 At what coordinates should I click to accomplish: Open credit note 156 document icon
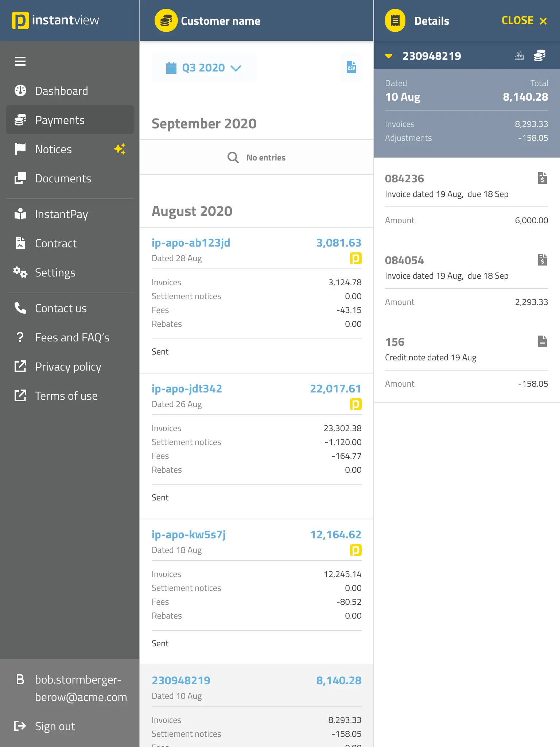tap(542, 341)
